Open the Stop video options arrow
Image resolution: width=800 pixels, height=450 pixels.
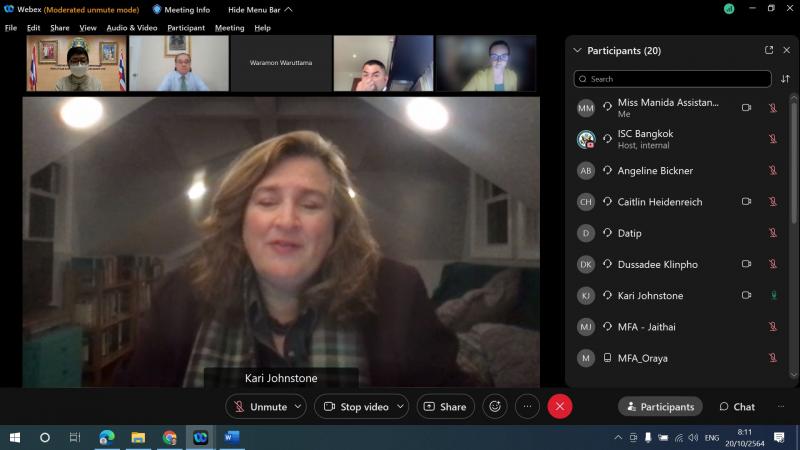pyautogui.click(x=401, y=407)
